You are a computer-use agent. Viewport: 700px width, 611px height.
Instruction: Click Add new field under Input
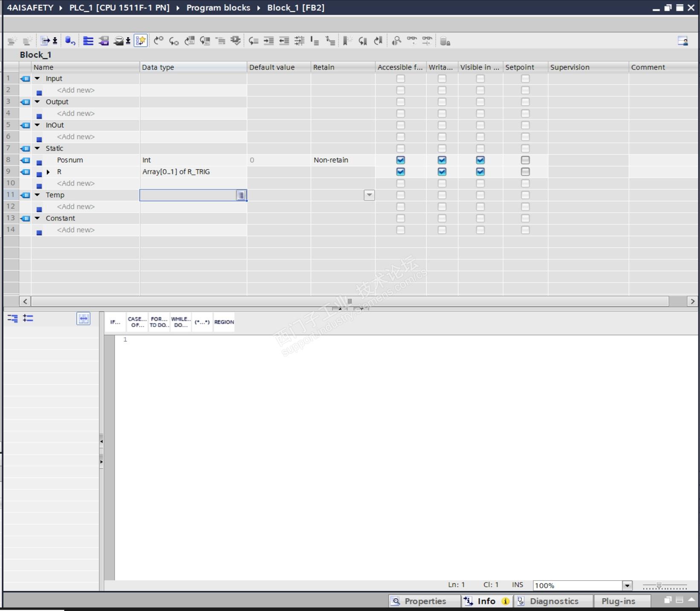tap(76, 90)
